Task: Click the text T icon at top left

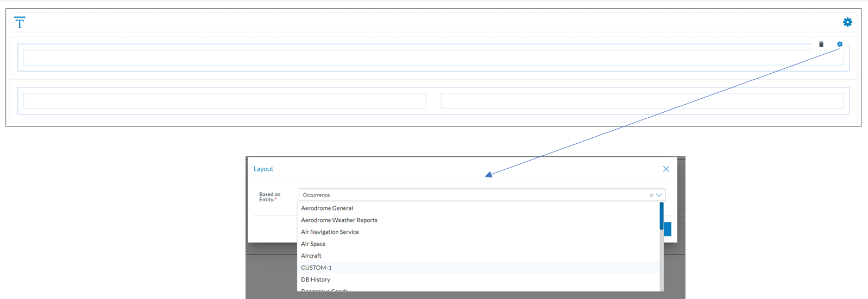Action: [20, 23]
